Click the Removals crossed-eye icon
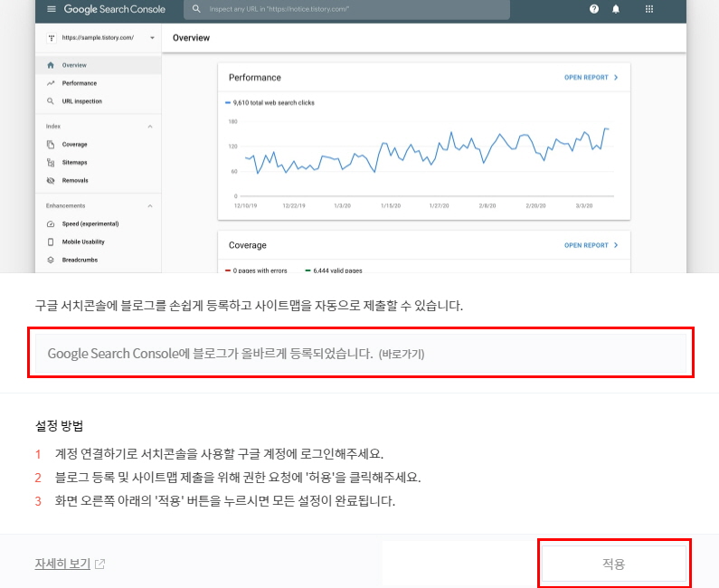Image resolution: width=719 pixels, height=588 pixels. 51,180
